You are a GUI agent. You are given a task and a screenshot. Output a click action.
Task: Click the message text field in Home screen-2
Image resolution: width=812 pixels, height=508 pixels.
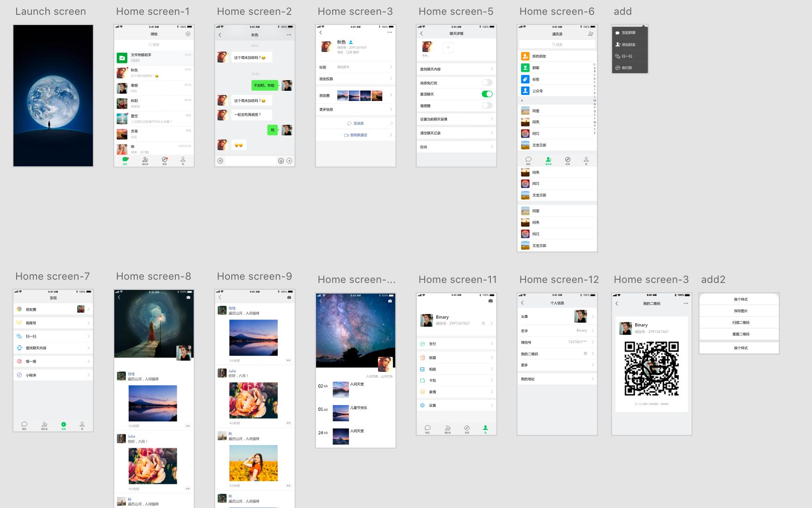coord(251,161)
